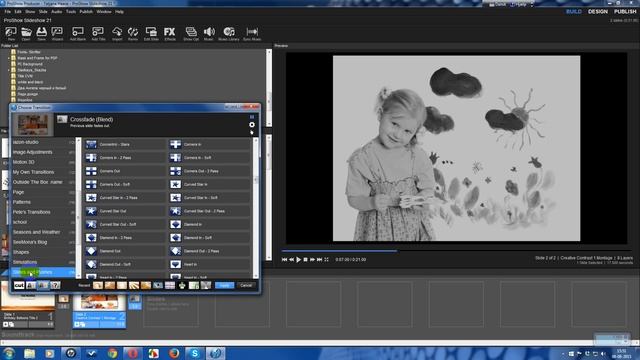Choose the Curved Star In - Soft transition
640x360 pixels.
point(210,198)
